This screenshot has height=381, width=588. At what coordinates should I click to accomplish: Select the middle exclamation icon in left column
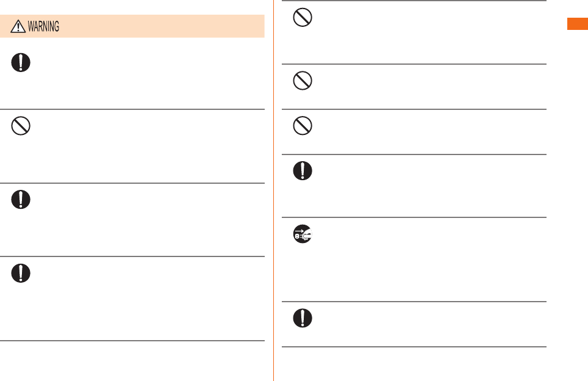coord(21,199)
